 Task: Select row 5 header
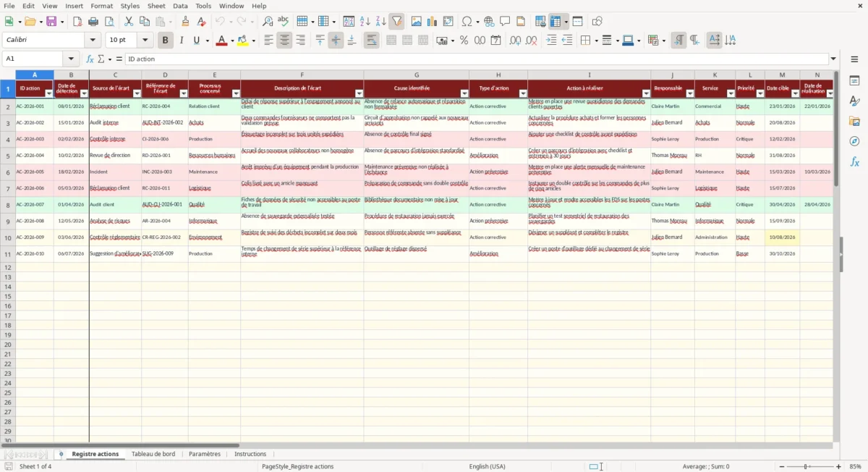[x=8, y=156]
